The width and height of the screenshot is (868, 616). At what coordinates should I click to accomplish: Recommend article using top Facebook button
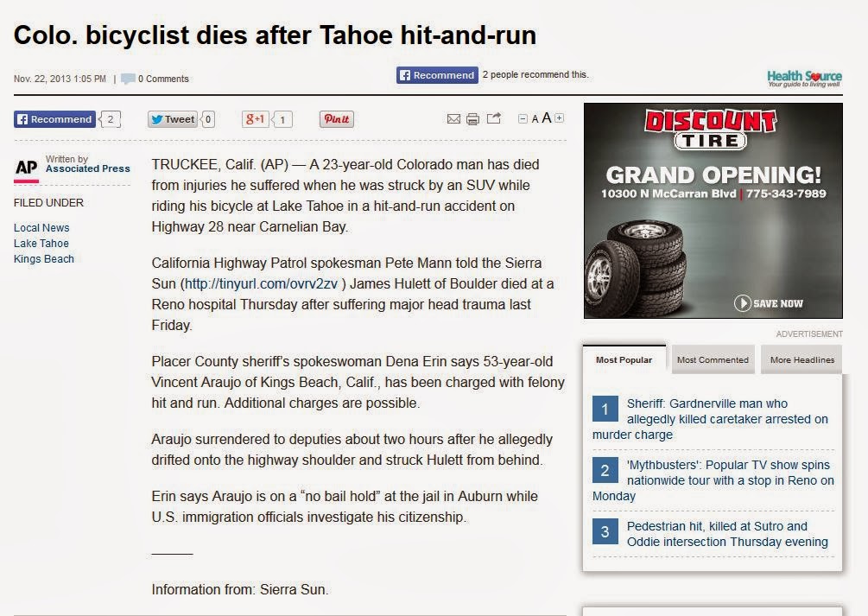(x=437, y=75)
